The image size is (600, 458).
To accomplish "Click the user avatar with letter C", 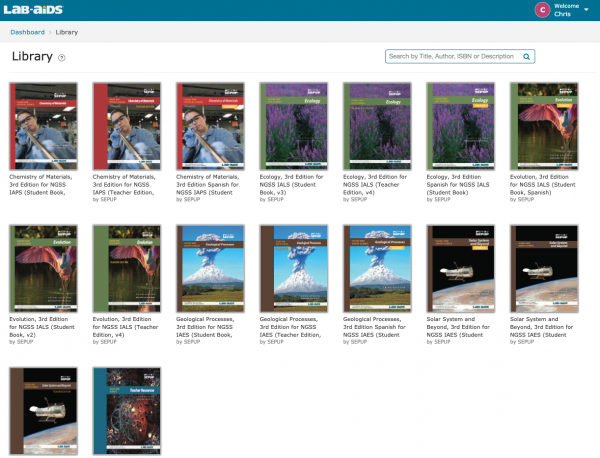I will coord(542,10).
